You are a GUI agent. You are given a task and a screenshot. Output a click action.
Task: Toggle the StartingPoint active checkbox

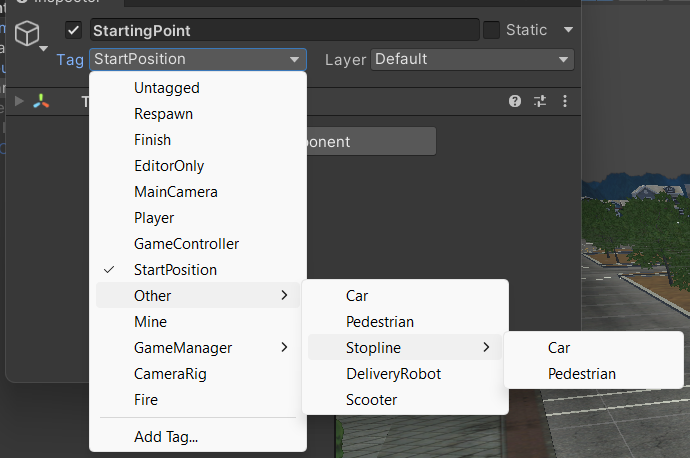[73, 30]
